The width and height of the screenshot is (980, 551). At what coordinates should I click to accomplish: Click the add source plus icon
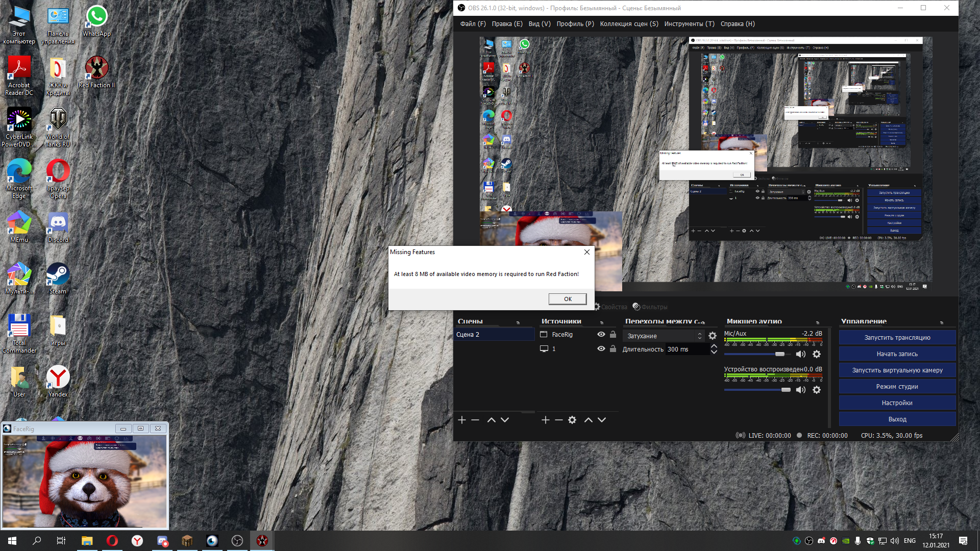(545, 420)
